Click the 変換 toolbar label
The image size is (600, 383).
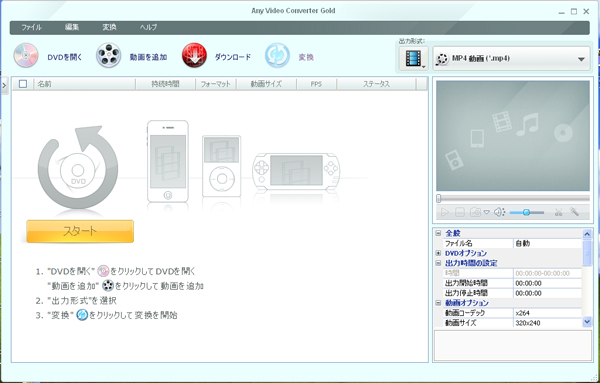coord(306,57)
